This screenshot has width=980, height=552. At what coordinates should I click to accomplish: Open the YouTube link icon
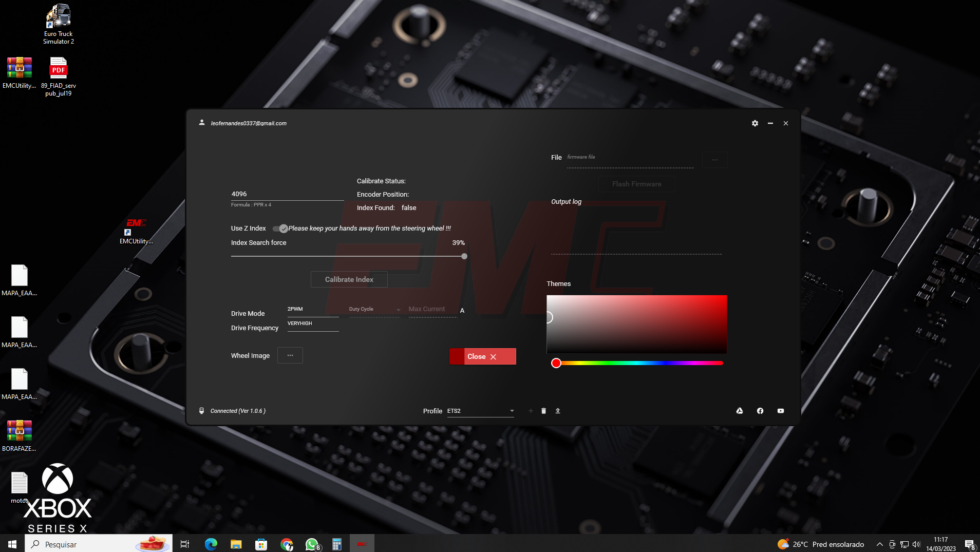tap(781, 411)
